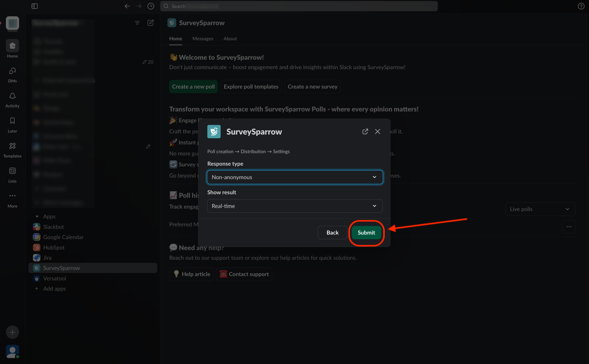589x364 pixels.
Task: Click the top Search field
Action: click(299, 6)
